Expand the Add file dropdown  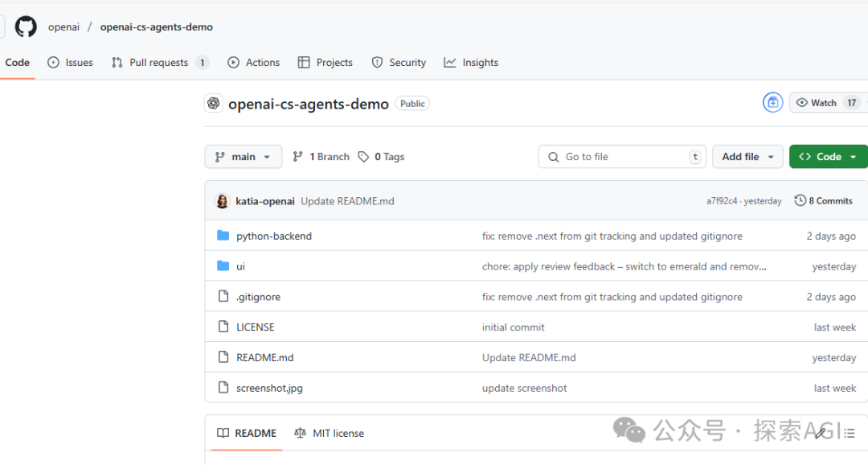(747, 156)
